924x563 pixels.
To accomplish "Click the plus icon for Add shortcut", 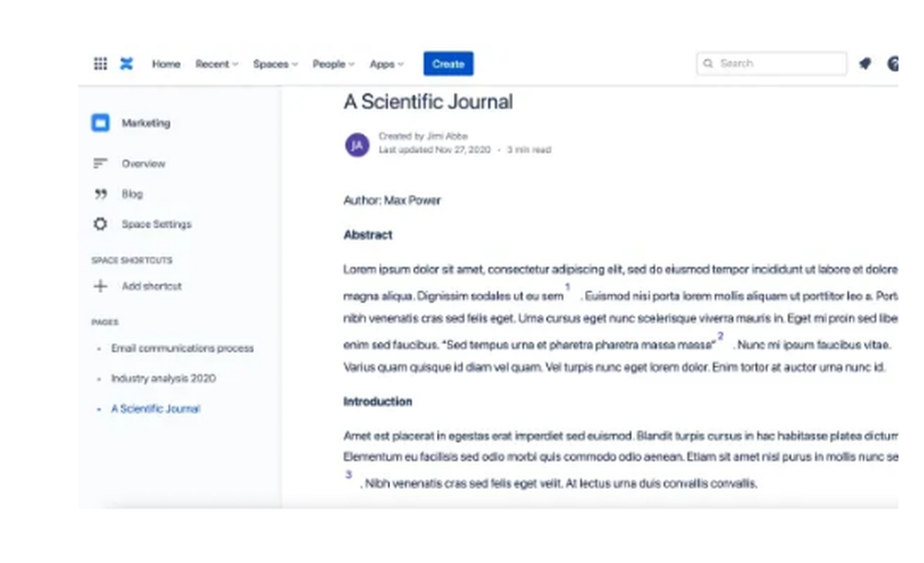I will pos(100,286).
